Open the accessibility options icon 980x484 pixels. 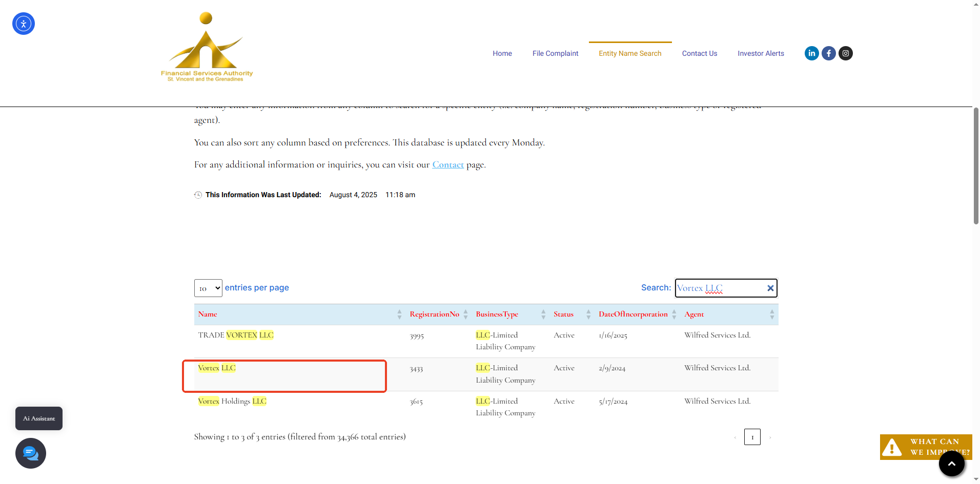pyautogui.click(x=24, y=24)
